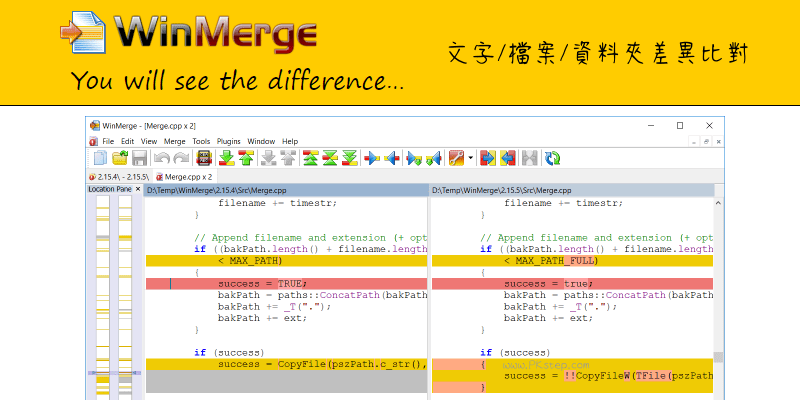
Task: Click the Refresh circular arrows icon
Action: coord(552,158)
